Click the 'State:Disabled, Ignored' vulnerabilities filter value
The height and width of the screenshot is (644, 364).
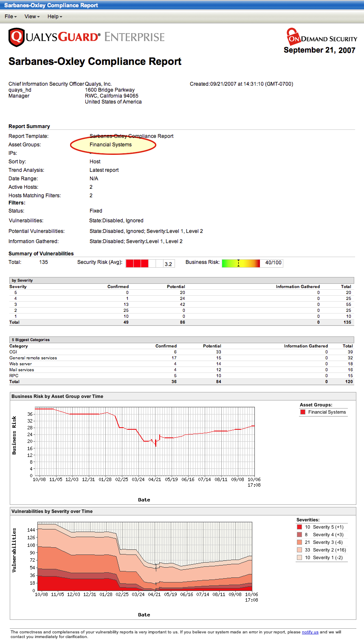point(116,221)
